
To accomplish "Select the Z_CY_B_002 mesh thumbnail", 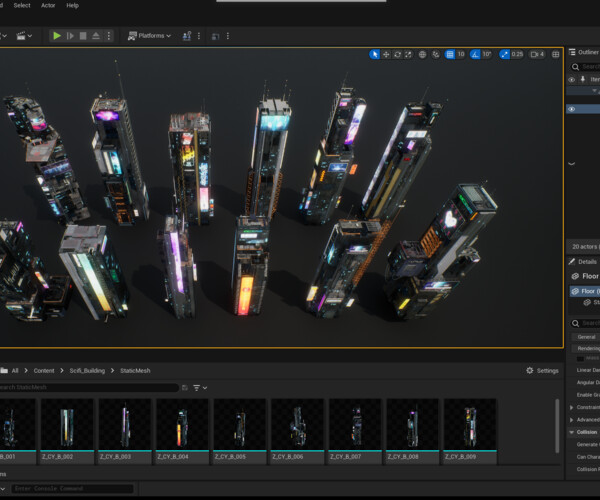I will coord(67,431).
